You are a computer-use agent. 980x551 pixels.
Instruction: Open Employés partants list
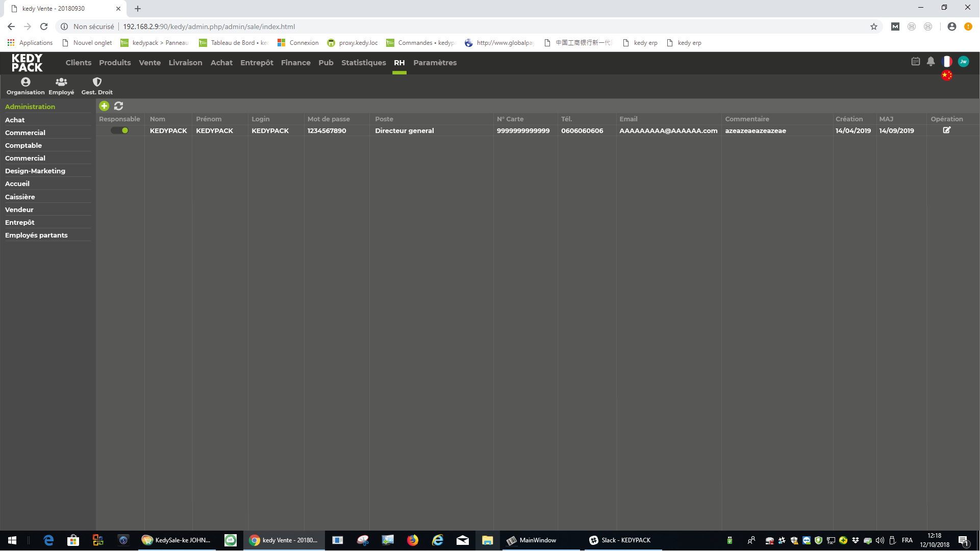click(36, 235)
